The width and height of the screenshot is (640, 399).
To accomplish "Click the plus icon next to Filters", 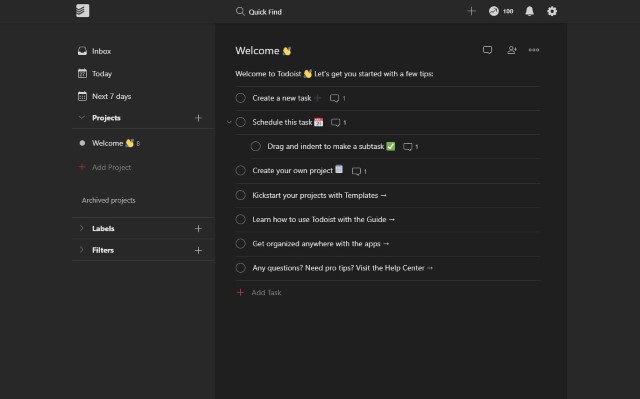I will (198, 250).
